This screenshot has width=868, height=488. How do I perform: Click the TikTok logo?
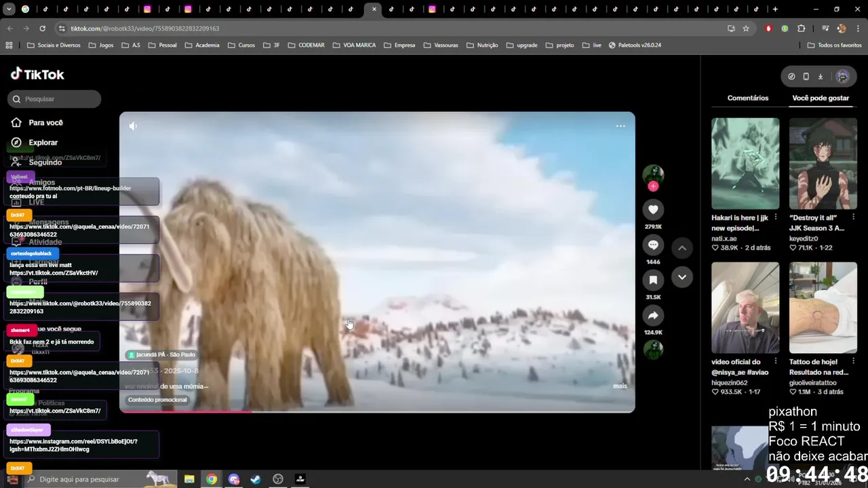click(x=37, y=75)
